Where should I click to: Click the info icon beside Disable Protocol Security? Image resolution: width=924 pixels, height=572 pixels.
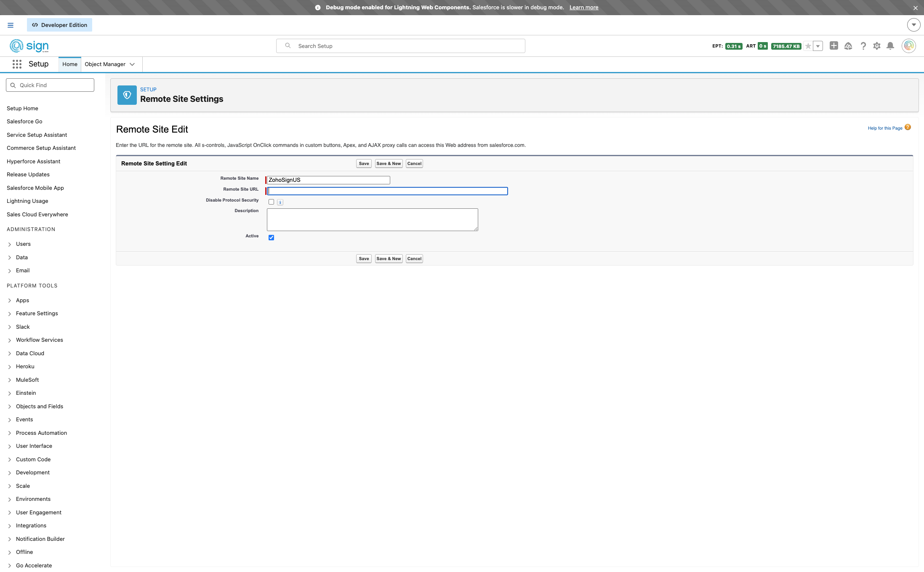pos(280,202)
